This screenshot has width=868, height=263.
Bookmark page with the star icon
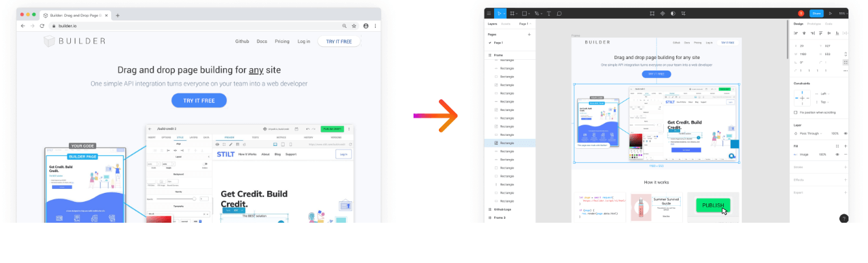pyautogui.click(x=354, y=26)
